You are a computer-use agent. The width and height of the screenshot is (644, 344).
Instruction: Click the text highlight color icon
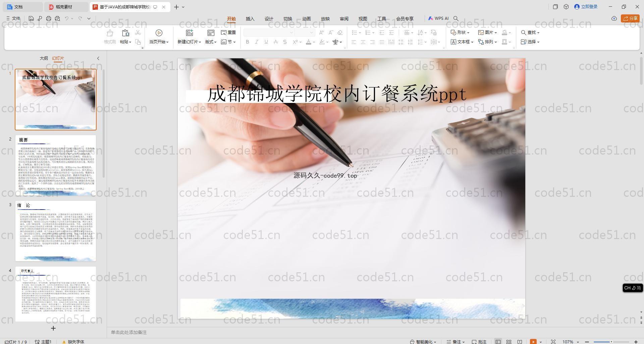[x=322, y=42]
